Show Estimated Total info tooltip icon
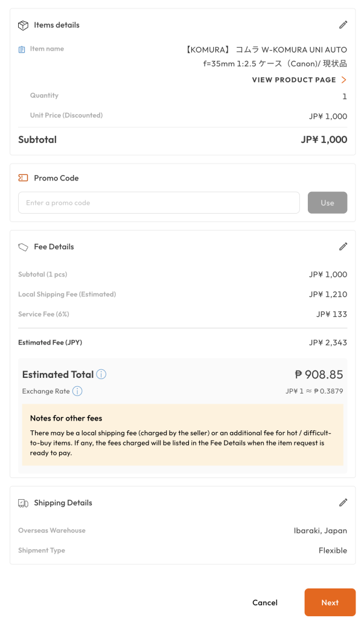This screenshot has height=618, width=364. [101, 374]
